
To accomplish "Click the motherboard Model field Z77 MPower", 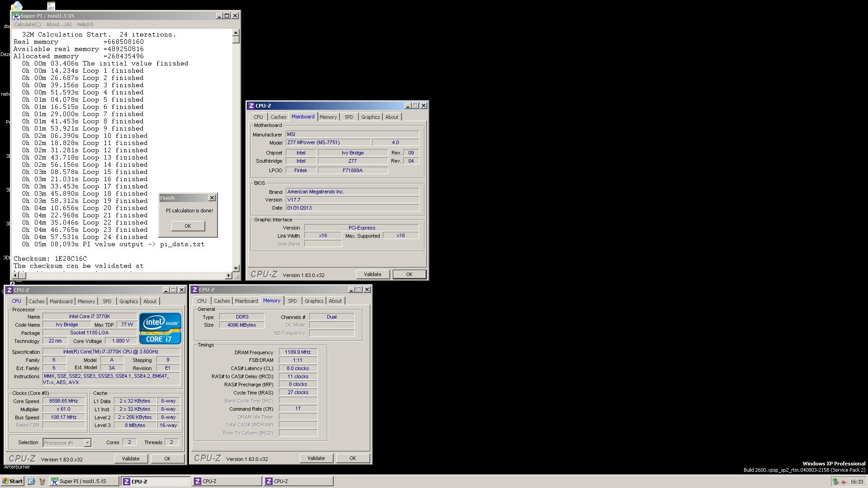I will [328, 142].
